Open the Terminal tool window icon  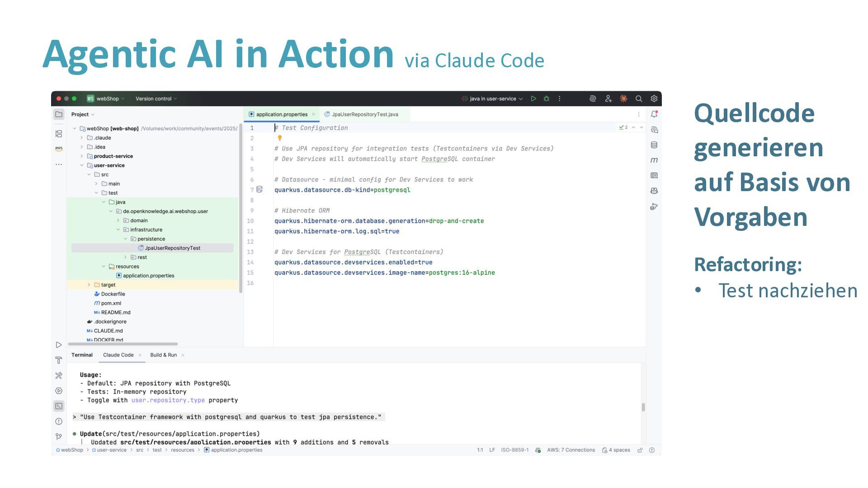[59, 406]
